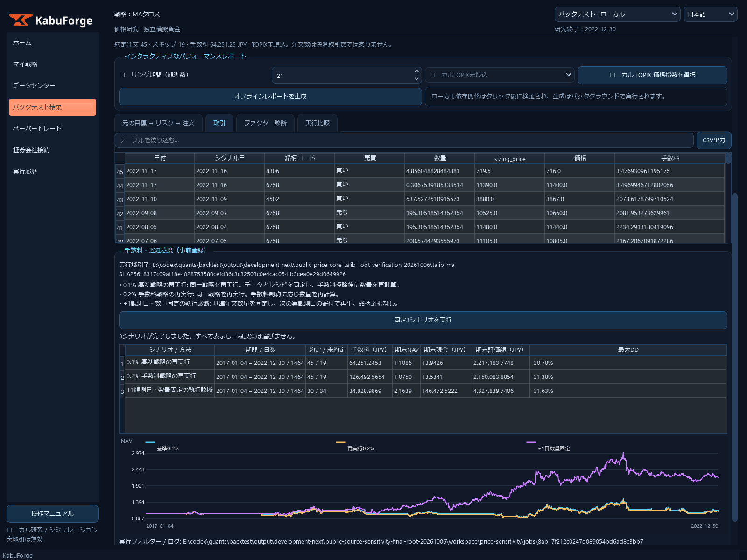Toggle the 基準0.1% chart legend swatch
The height and width of the screenshot is (560, 747).
(150, 442)
